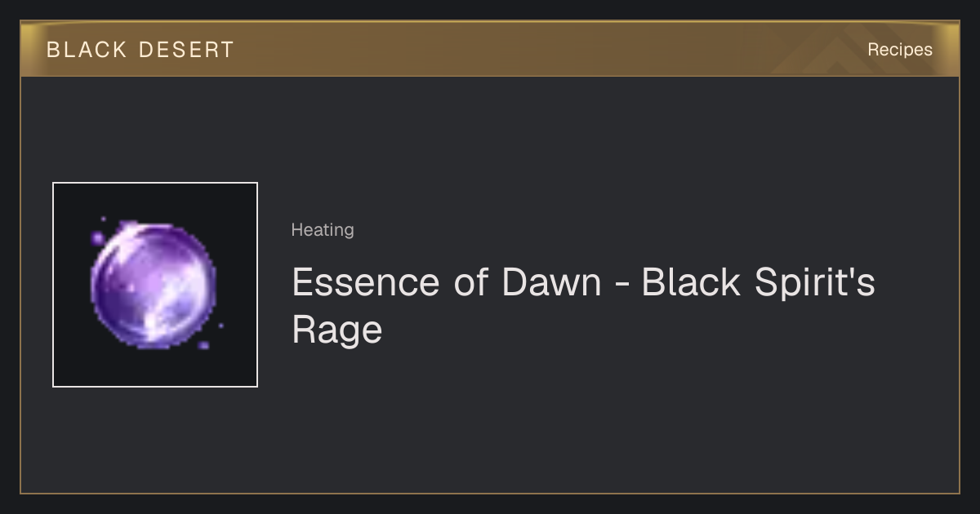Click the word BLACK in the header
This screenshot has width=980, height=514.
pos(87,50)
